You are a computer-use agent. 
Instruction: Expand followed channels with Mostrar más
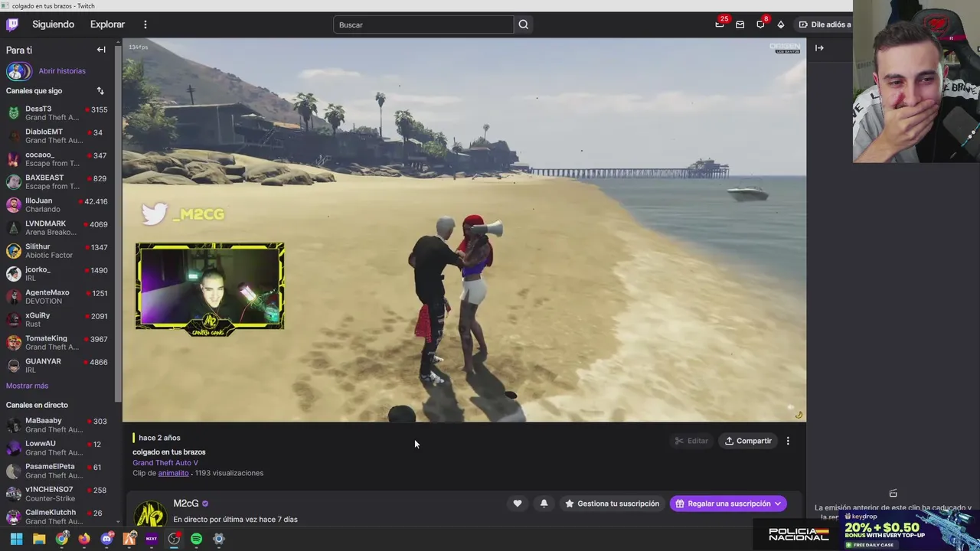pyautogui.click(x=27, y=386)
